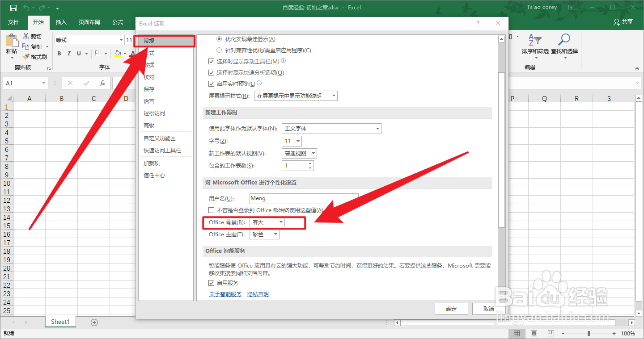Click the user name field Meng
This screenshot has width=644, height=339.
(304, 198)
